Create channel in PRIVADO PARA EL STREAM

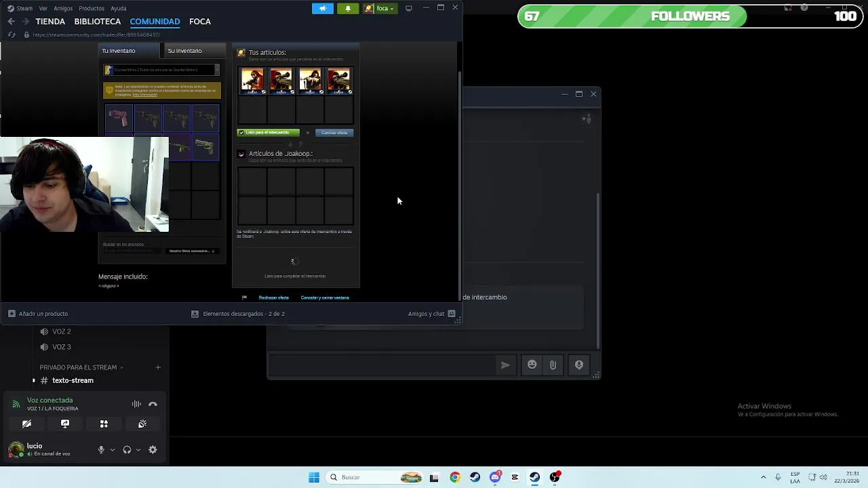(x=158, y=367)
